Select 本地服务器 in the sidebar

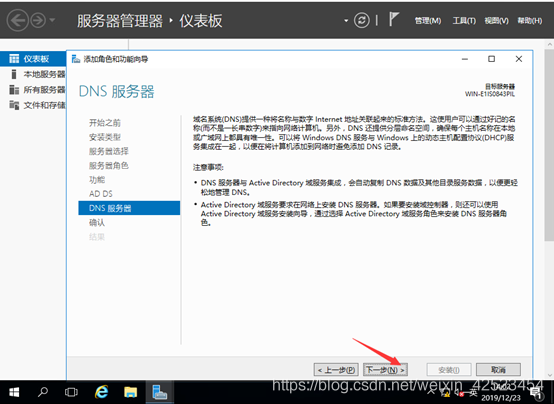click(x=33, y=74)
